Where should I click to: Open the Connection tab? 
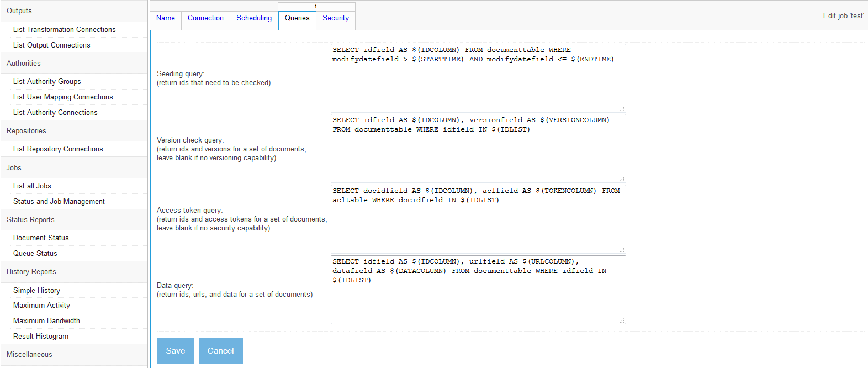[x=205, y=18]
